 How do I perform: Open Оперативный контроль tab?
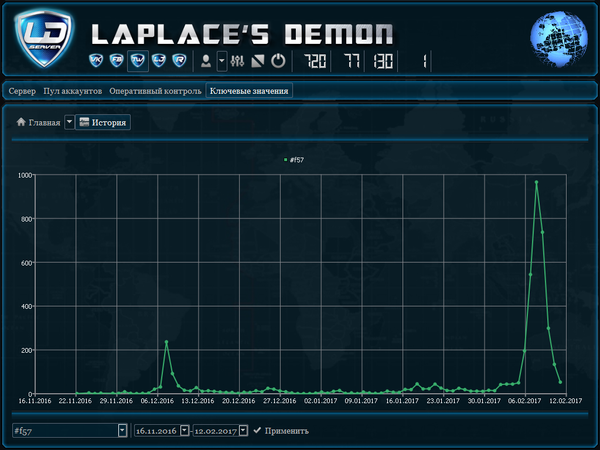click(x=155, y=91)
